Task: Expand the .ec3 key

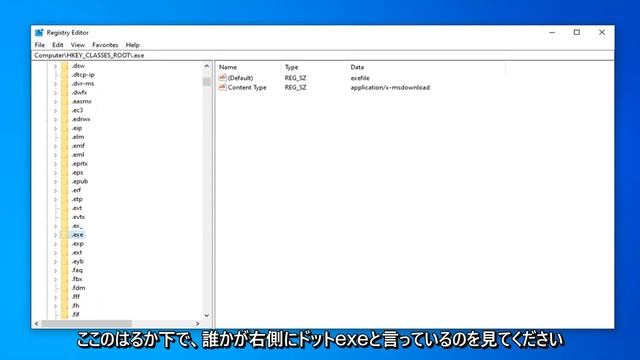Action: 55,110
